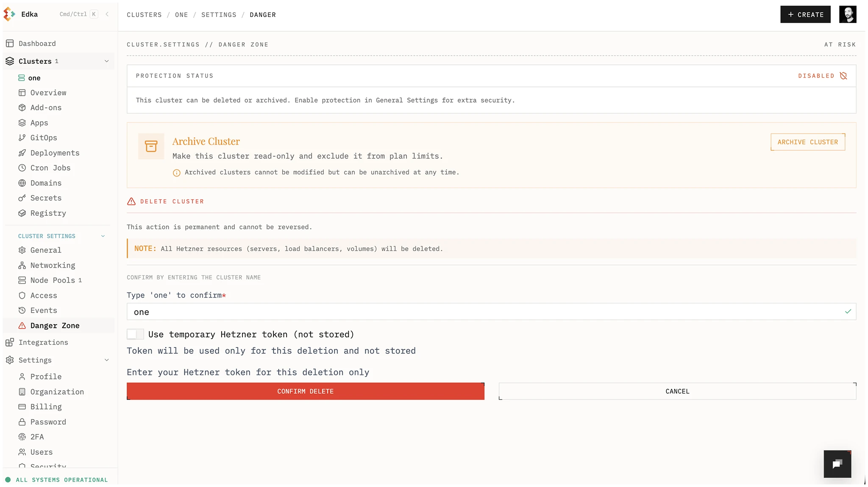This screenshot has height=487, width=868.
Task: Click the ARCHIVE CLUSTER button
Action: (807, 142)
